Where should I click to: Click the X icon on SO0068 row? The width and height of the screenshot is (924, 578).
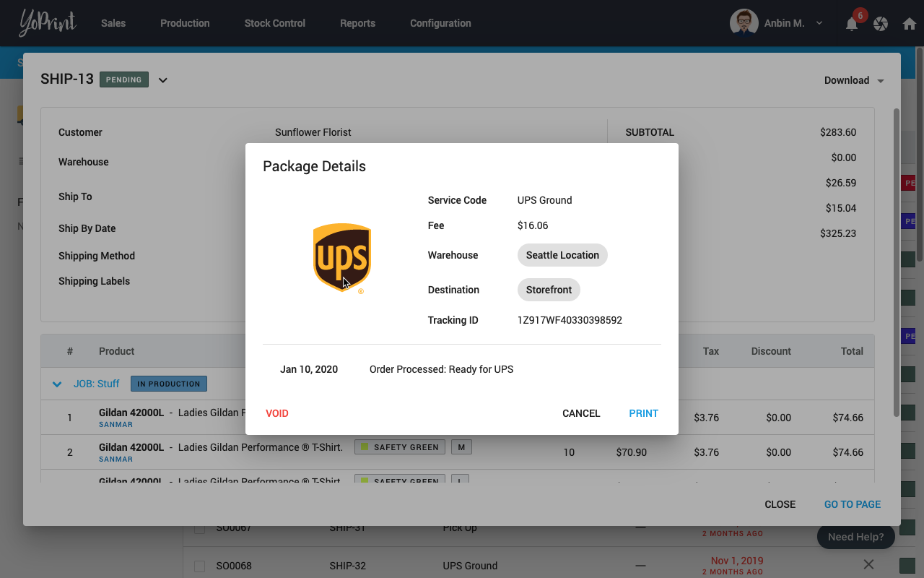tap(868, 564)
